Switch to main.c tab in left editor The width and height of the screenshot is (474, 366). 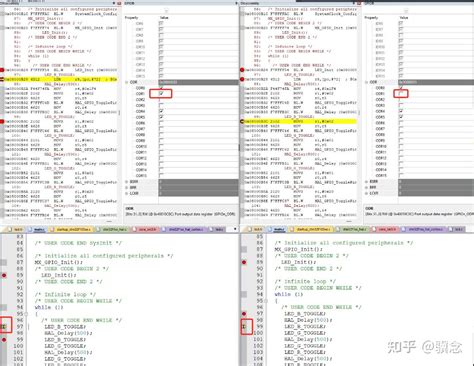(38, 229)
